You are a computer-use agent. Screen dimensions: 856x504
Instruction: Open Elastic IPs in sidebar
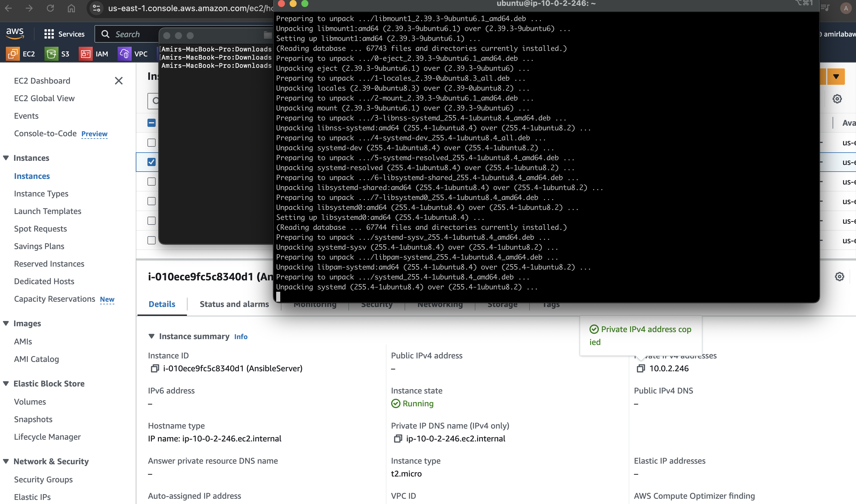[32, 497]
